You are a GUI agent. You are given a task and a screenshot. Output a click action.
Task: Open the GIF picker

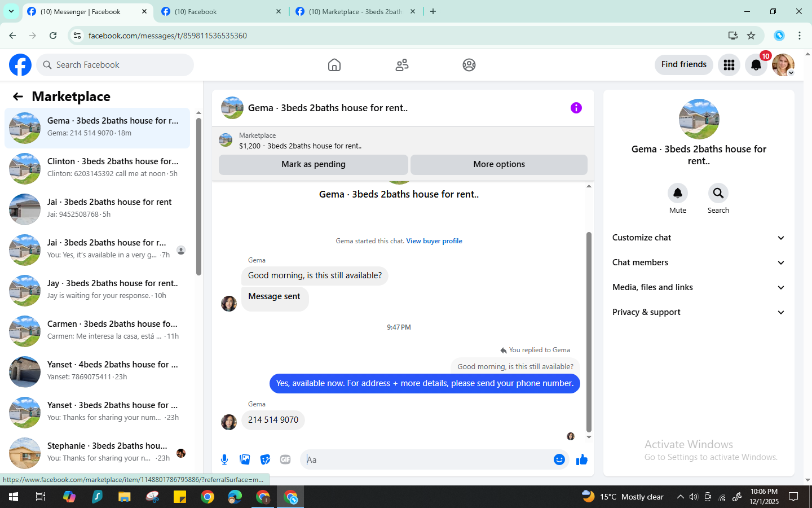point(285,459)
